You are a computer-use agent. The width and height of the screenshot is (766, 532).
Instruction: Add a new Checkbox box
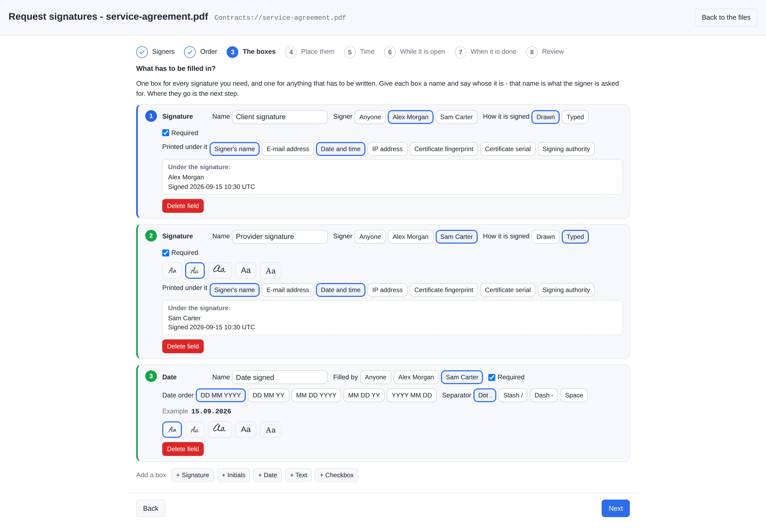pos(336,475)
